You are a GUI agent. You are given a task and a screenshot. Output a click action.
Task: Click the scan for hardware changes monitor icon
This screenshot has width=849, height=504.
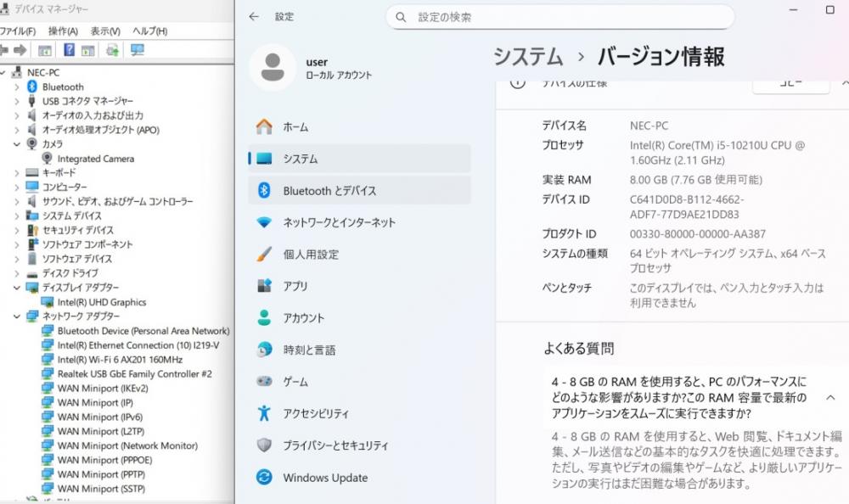pos(137,51)
